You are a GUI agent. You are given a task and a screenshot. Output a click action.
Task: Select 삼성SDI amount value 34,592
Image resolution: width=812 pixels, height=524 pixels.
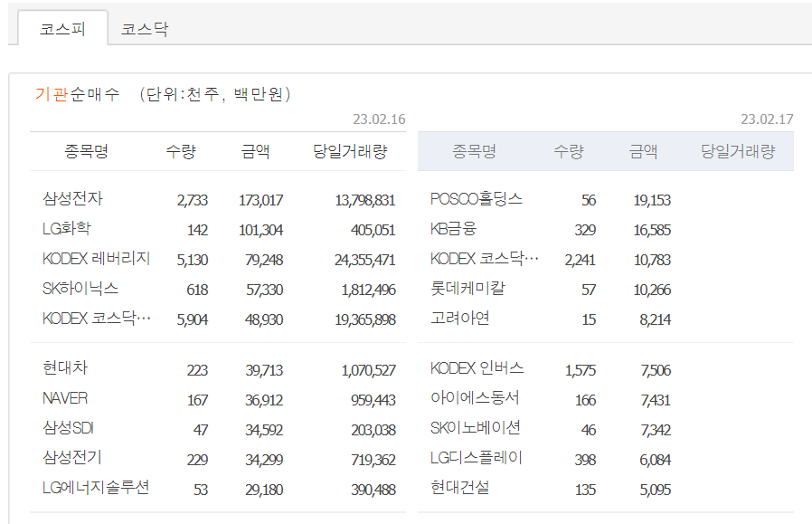[x=264, y=430]
